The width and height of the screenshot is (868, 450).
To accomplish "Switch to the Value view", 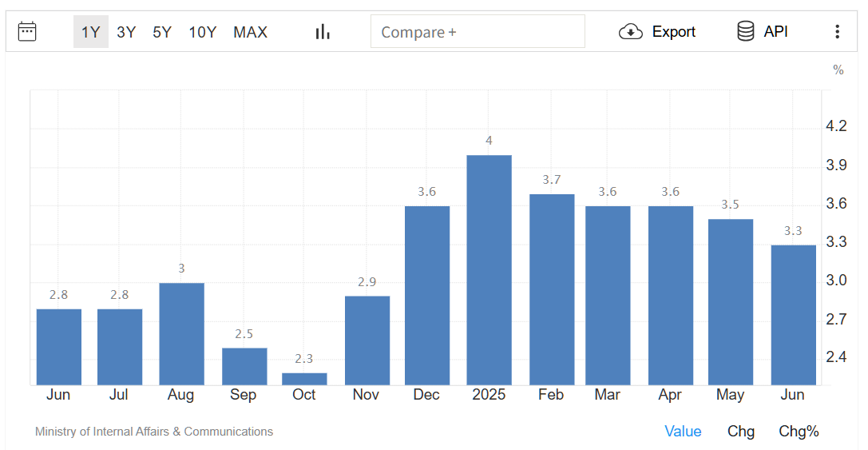I will click(683, 431).
